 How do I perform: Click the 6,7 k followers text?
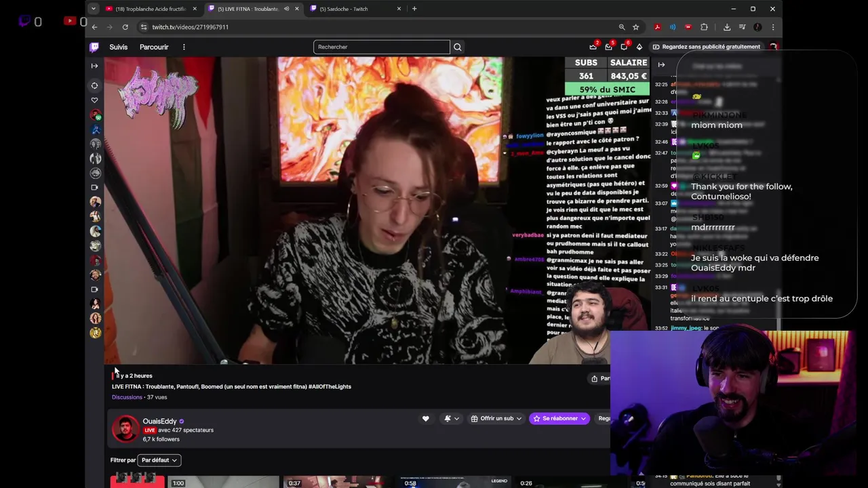[x=161, y=439]
